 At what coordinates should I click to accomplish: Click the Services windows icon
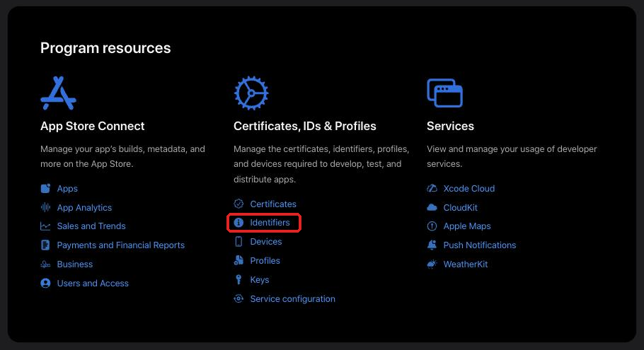pyautogui.click(x=445, y=93)
